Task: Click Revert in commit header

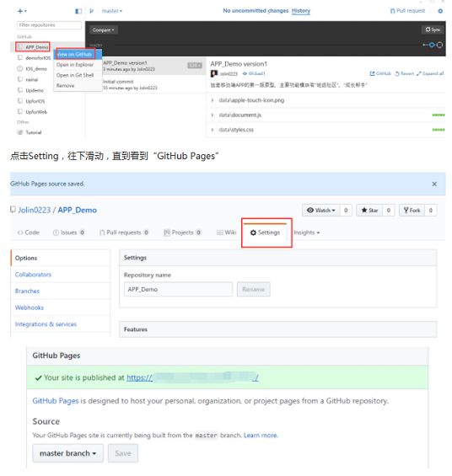Action: coord(404,73)
